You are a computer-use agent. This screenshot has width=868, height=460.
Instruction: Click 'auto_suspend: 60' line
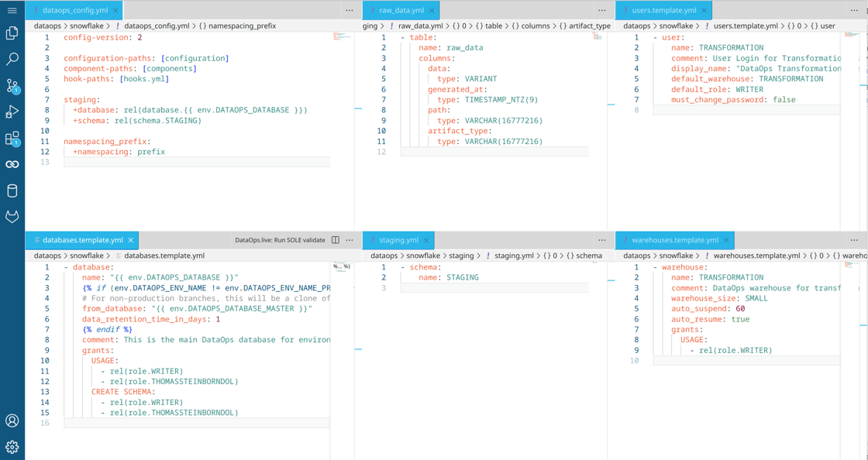708,308
